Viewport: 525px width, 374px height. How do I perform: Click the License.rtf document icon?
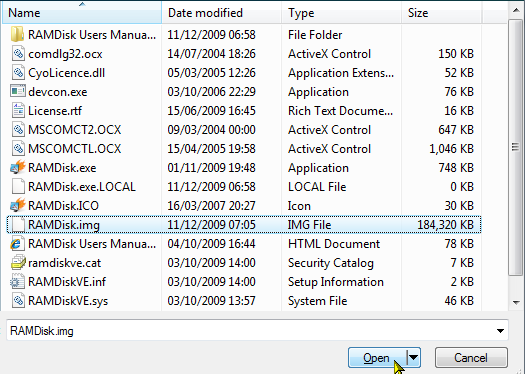click(x=18, y=110)
